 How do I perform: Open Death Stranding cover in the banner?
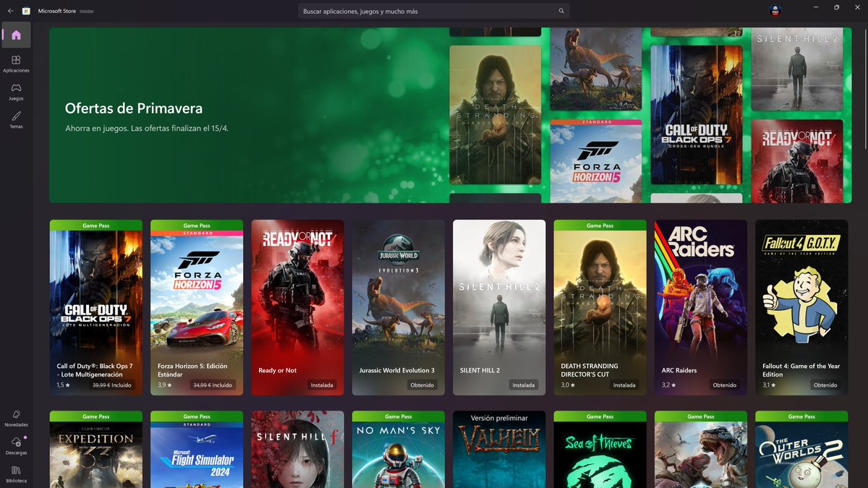point(495,115)
